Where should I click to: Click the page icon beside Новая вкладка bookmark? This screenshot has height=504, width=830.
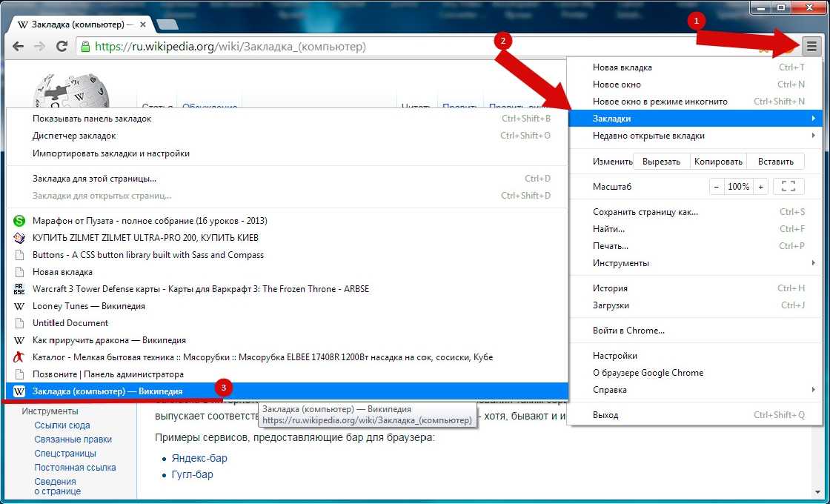click(x=19, y=272)
